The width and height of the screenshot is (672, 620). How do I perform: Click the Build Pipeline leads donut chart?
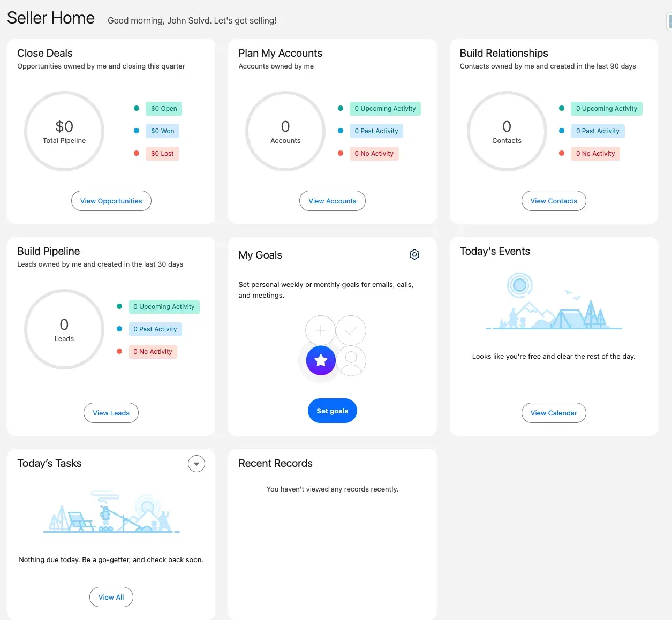point(64,329)
